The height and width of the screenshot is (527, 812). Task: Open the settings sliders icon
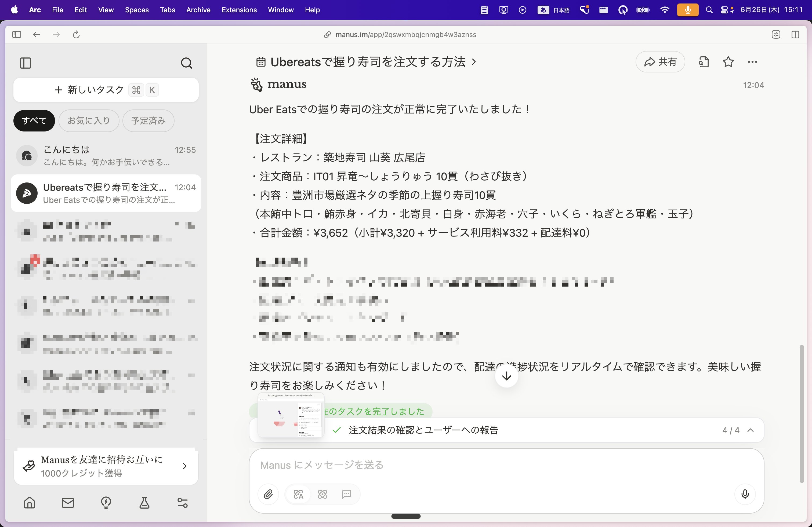pos(183,503)
